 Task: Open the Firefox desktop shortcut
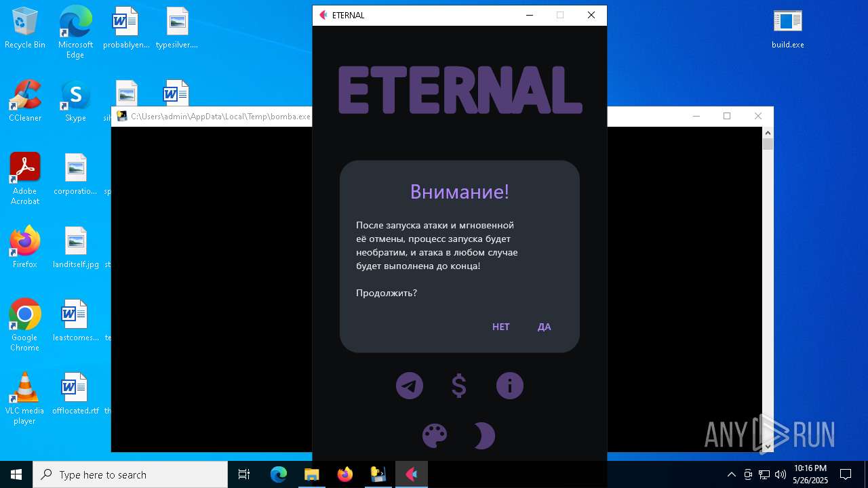click(x=25, y=248)
